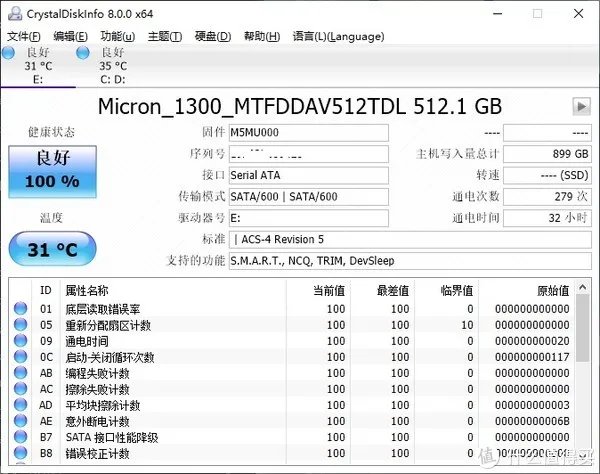Click status dot for attribute AB
The width and height of the screenshot is (600, 474).
click(x=20, y=373)
